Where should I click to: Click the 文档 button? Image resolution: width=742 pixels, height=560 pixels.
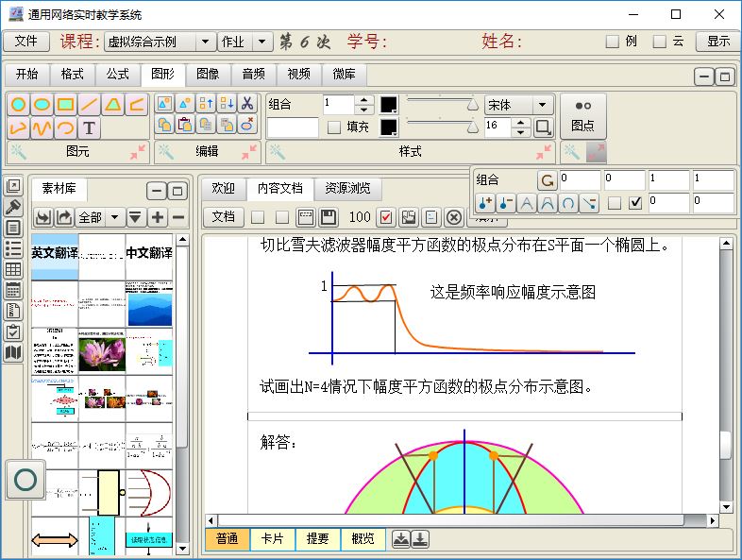[223, 217]
